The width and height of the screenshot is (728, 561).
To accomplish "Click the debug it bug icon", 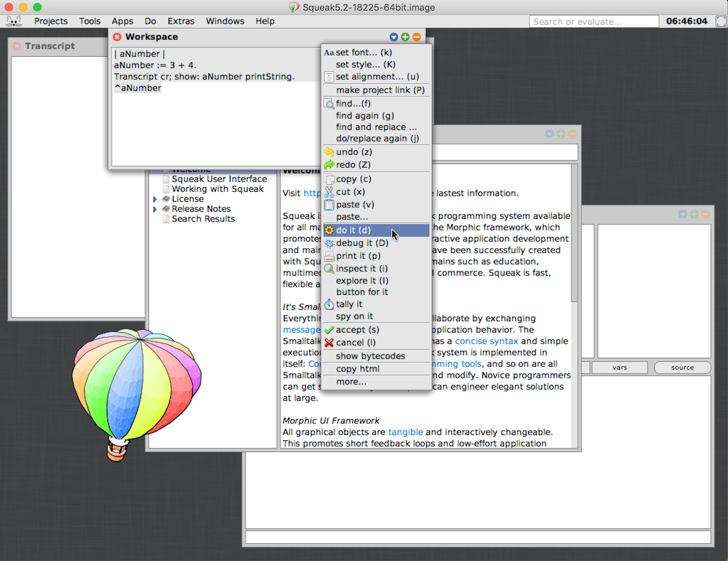I will point(329,243).
